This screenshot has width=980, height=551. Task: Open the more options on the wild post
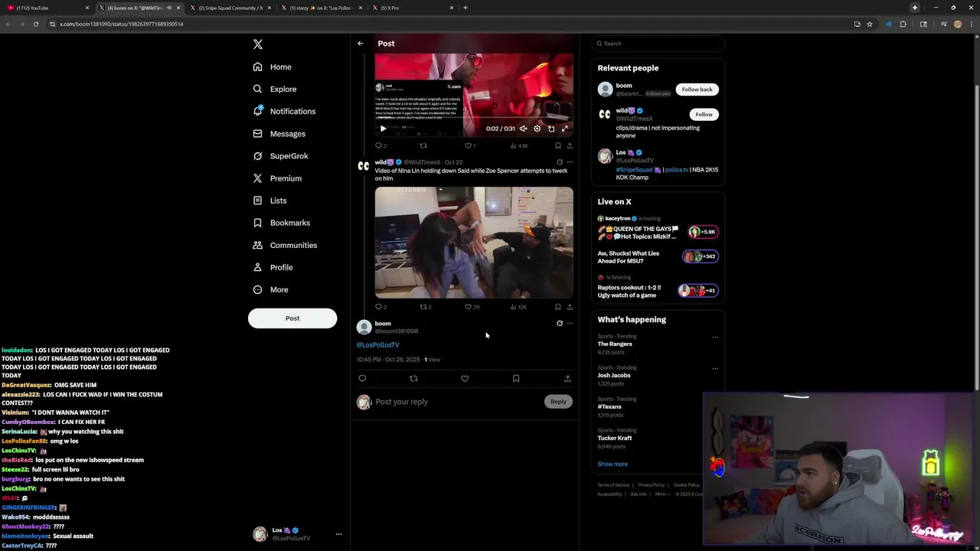[570, 162]
